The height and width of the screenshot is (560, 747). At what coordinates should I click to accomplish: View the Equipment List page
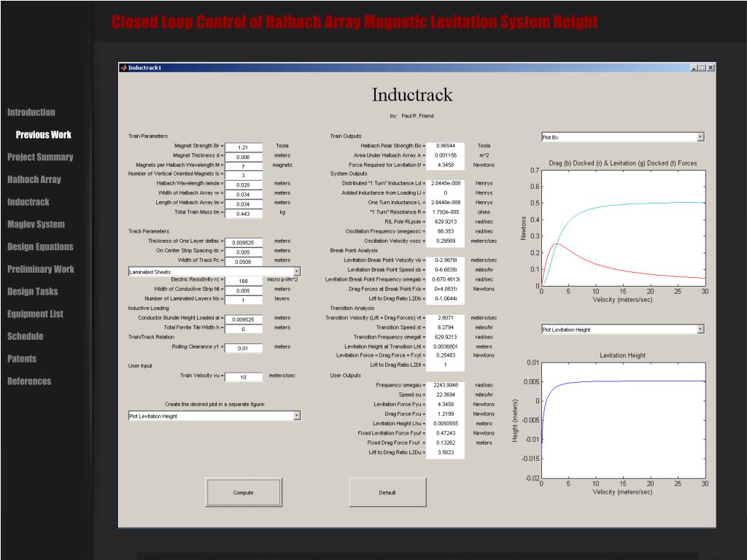(x=35, y=314)
